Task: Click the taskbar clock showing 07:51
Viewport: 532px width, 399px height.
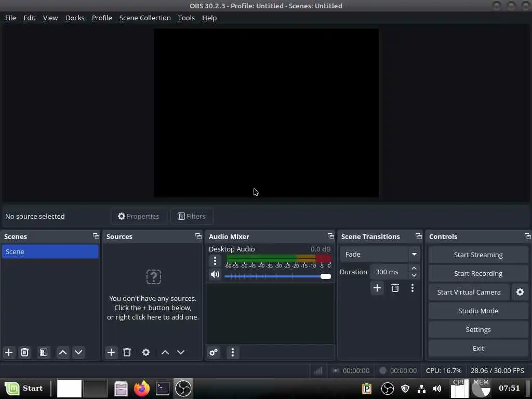Action: coord(509,388)
